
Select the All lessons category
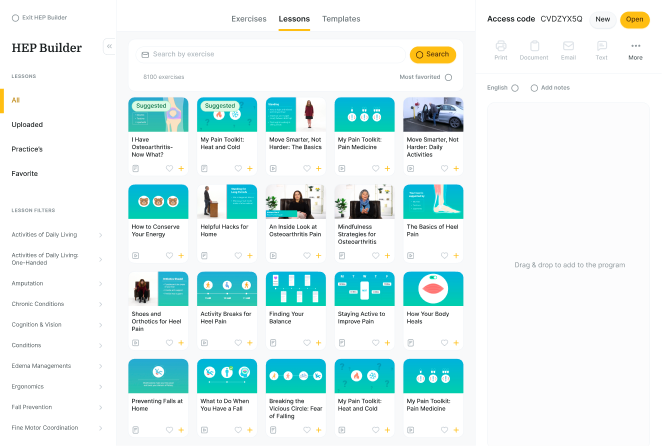[16, 100]
